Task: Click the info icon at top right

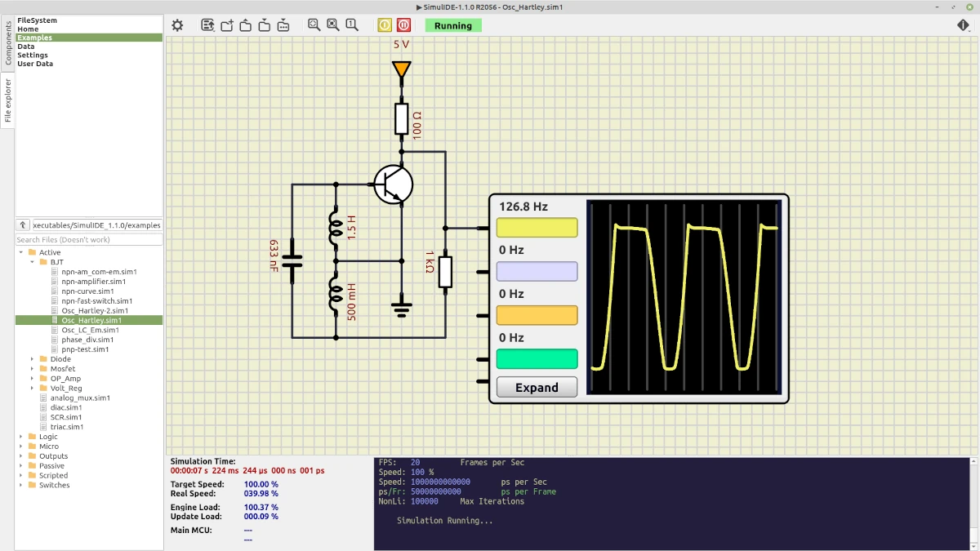Action: click(x=964, y=25)
